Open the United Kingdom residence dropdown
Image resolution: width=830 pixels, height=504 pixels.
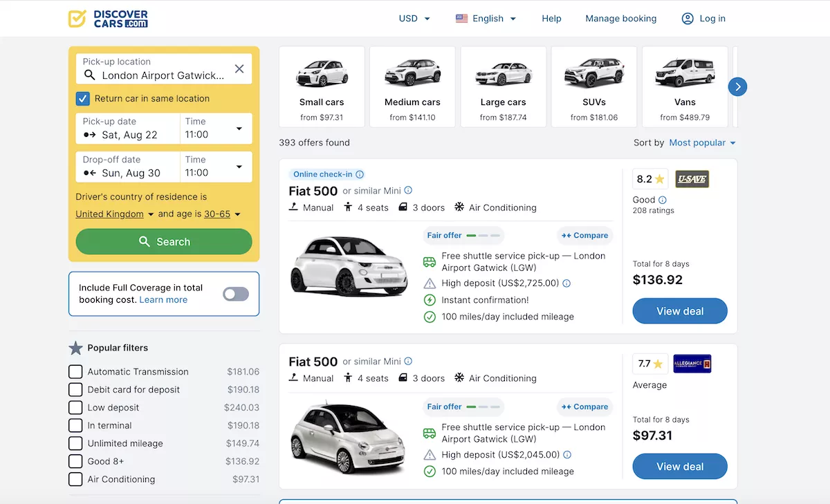pyautogui.click(x=115, y=214)
